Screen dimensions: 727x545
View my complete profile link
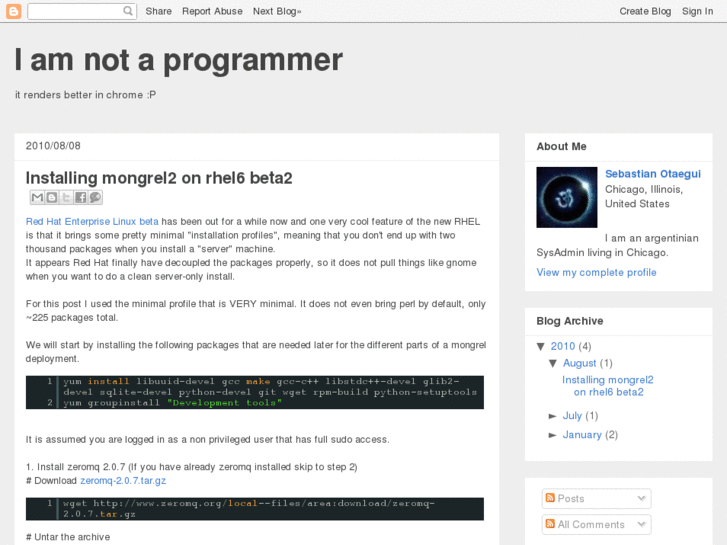(x=596, y=272)
